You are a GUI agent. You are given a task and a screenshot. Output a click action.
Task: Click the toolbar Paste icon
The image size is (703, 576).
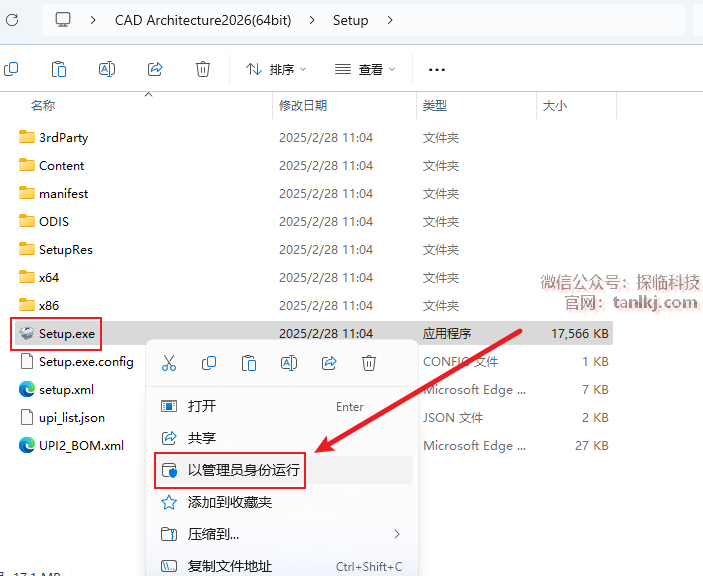pos(59,69)
